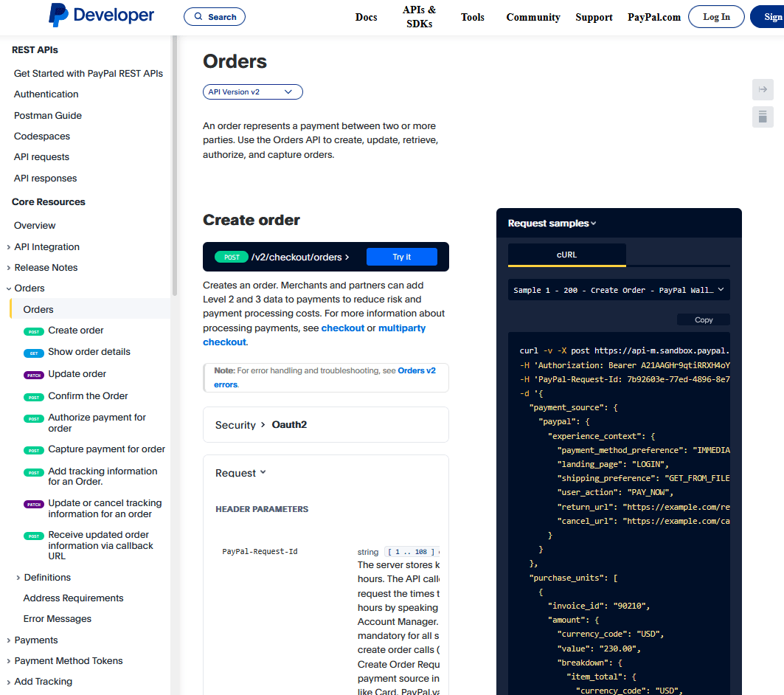Click the Try it button
Screen dimensions: 784x695
click(401, 256)
